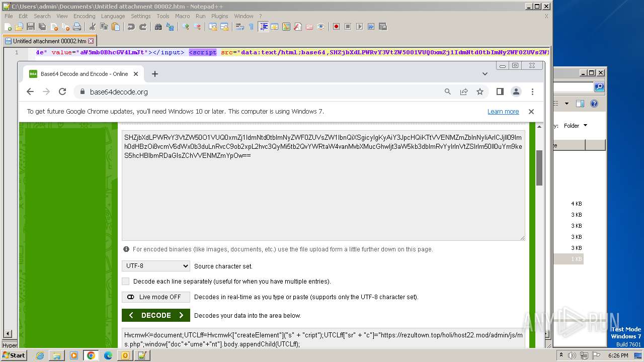Click the Paste clipboard icon
The width and height of the screenshot is (644, 362).
tap(116, 27)
